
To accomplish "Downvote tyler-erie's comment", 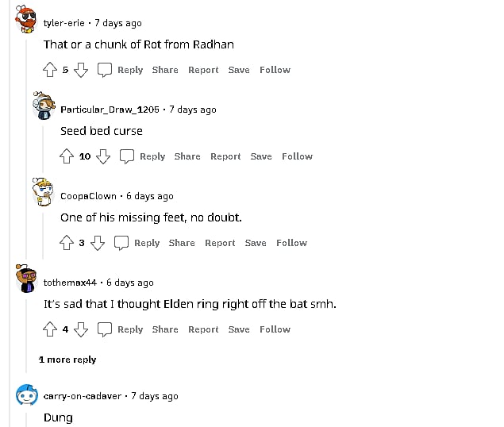I will click(x=80, y=70).
